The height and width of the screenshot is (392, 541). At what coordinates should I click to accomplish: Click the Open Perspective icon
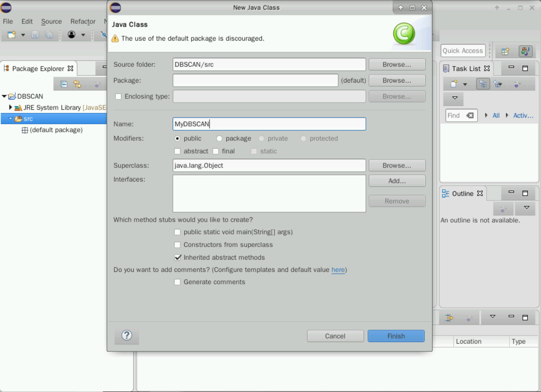pos(505,51)
